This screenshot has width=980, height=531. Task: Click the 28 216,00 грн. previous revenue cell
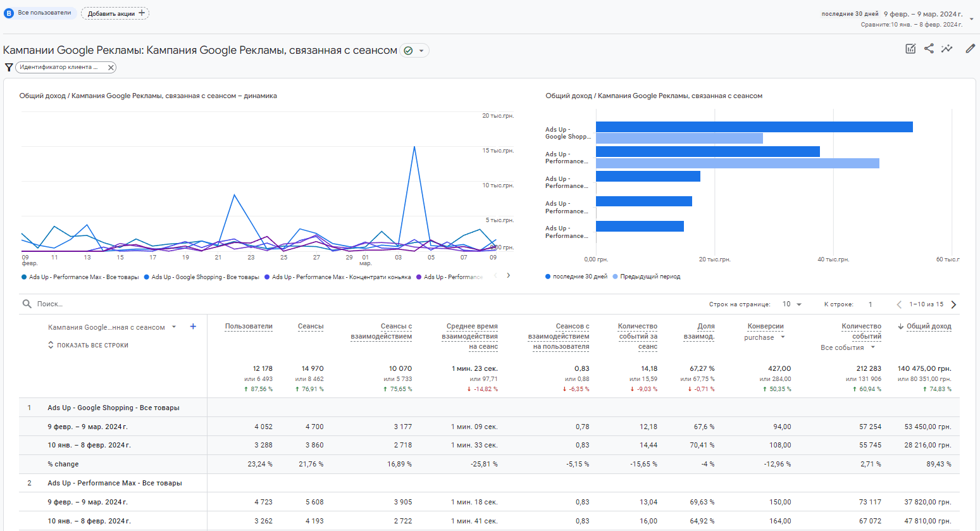(927, 445)
